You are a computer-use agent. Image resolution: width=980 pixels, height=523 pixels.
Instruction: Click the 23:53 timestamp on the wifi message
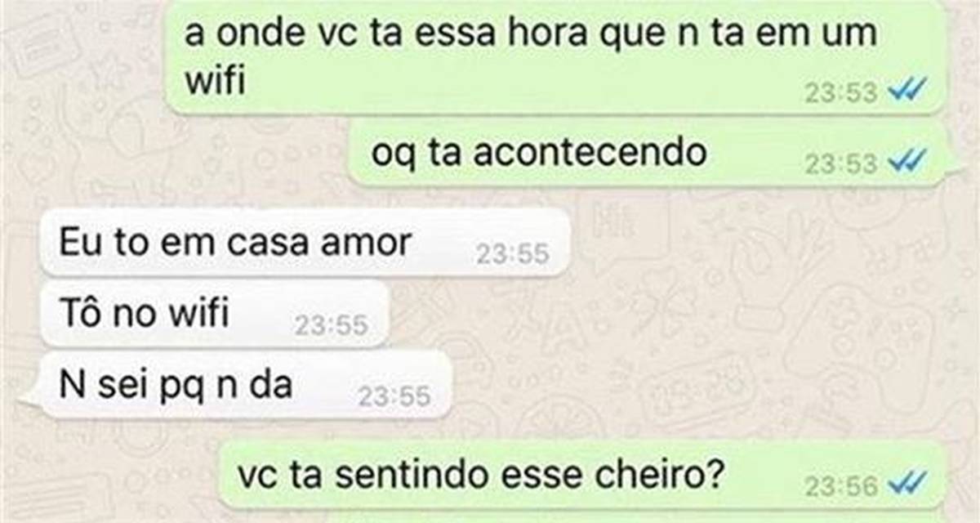(x=841, y=94)
